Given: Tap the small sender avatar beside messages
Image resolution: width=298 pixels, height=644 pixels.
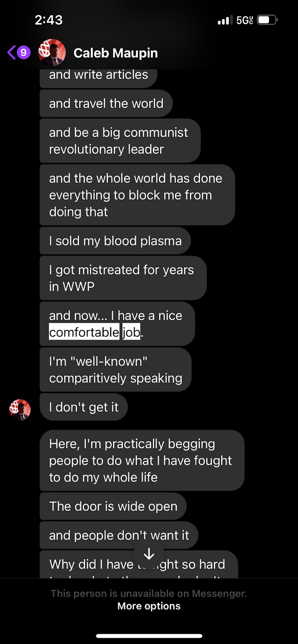Looking at the screenshot, I should click(20, 410).
